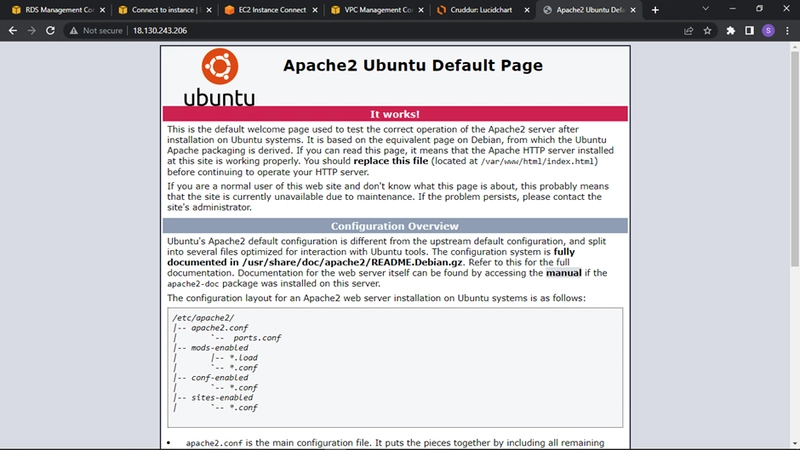Click the Not secure warning icon
This screenshot has height=450, width=800.
click(x=74, y=31)
